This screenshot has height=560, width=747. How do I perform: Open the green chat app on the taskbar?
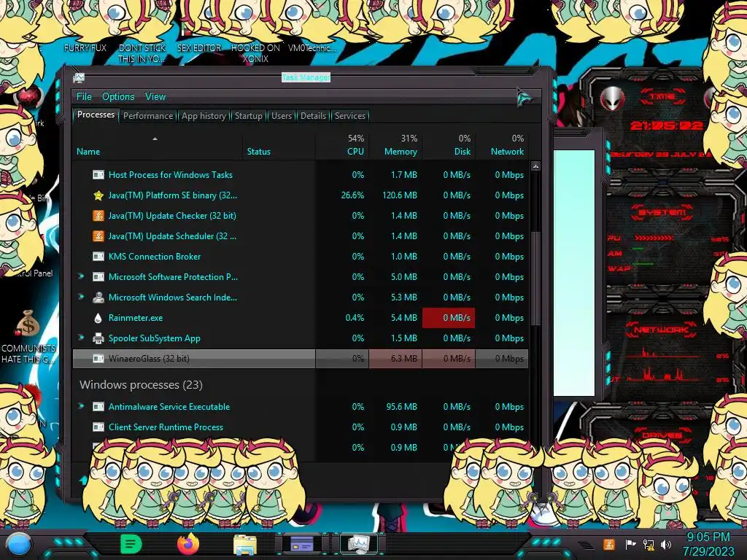[131, 544]
